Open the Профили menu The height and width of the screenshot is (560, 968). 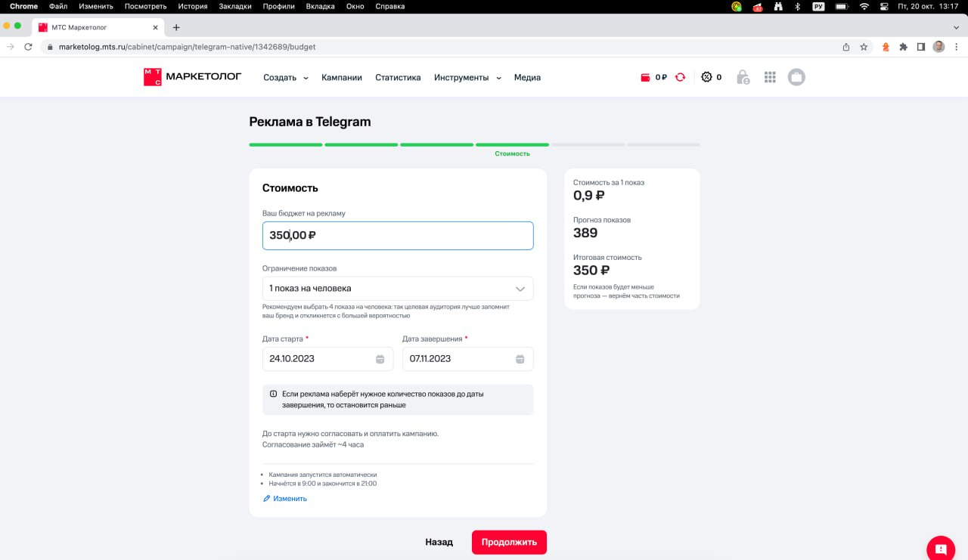[x=279, y=6]
